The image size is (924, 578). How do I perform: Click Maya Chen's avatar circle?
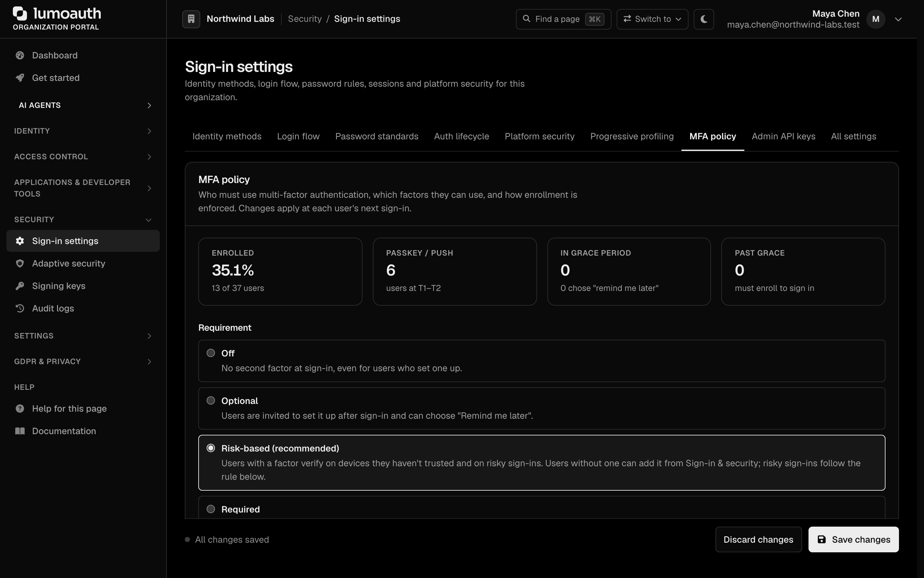click(x=876, y=19)
